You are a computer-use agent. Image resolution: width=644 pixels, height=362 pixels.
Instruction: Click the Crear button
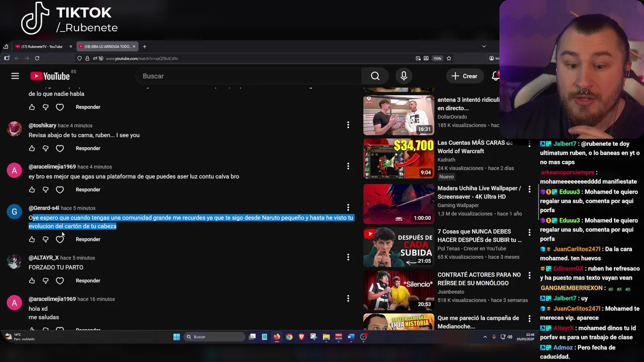pos(464,76)
